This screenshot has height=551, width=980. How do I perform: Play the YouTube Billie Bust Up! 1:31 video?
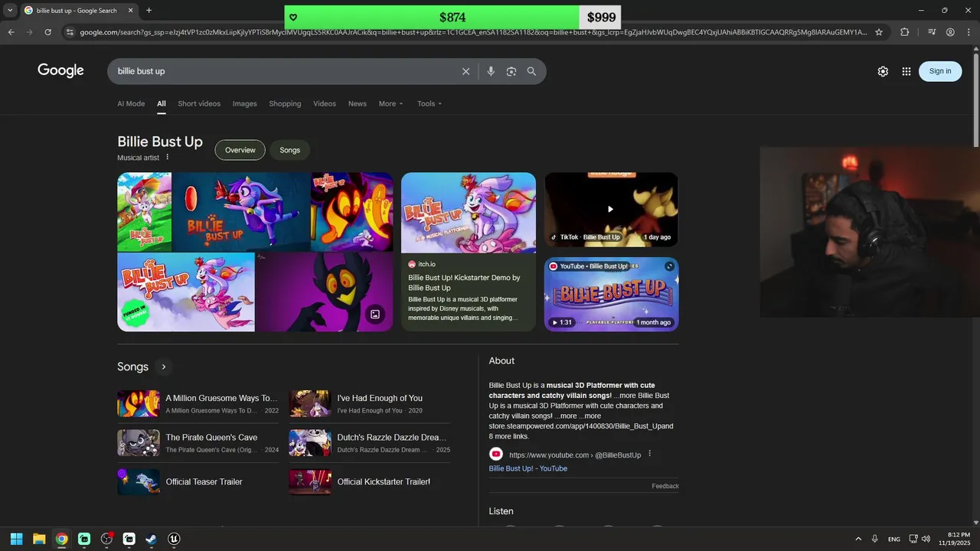(x=611, y=294)
